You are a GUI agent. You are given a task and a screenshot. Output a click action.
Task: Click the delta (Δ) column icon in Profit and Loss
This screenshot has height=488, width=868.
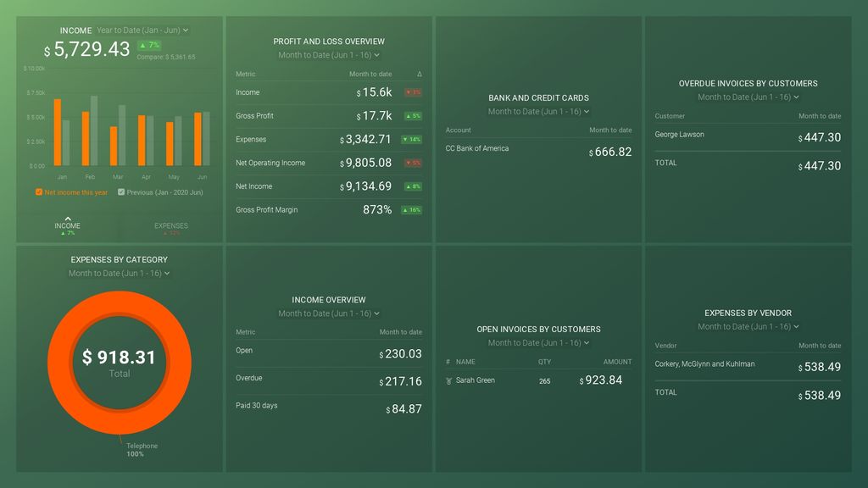coord(419,74)
